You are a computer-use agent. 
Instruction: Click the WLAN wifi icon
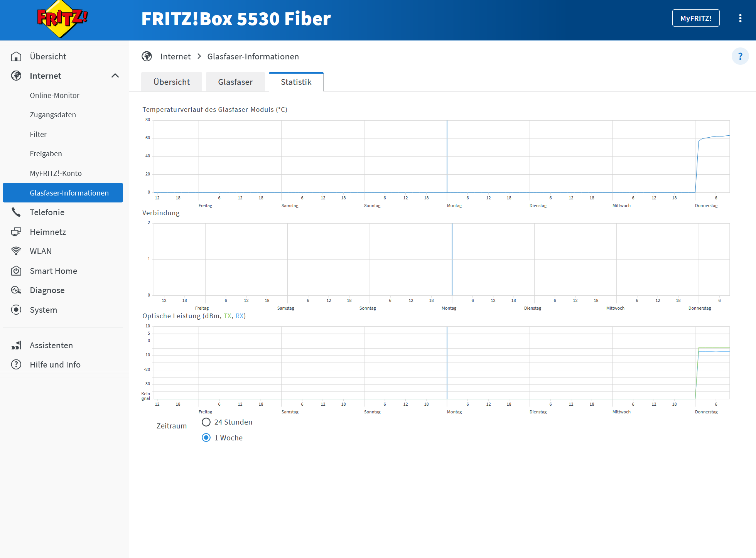pos(16,251)
